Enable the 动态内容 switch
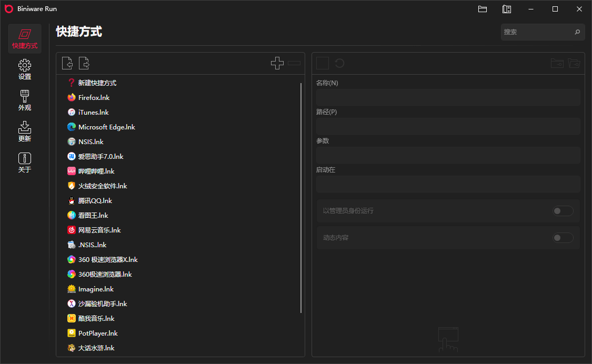This screenshot has height=364, width=592. pos(563,238)
